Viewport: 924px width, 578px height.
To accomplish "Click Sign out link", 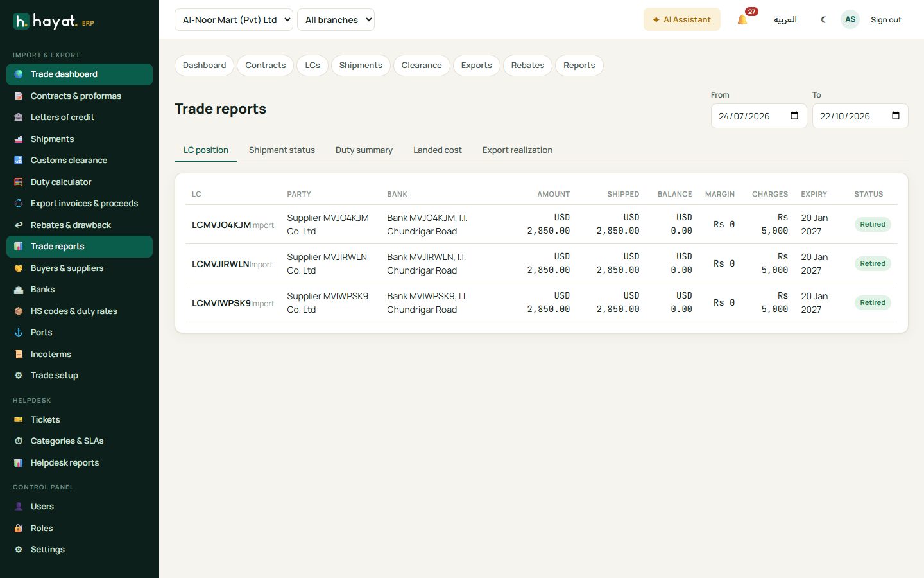I will [886, 20].
